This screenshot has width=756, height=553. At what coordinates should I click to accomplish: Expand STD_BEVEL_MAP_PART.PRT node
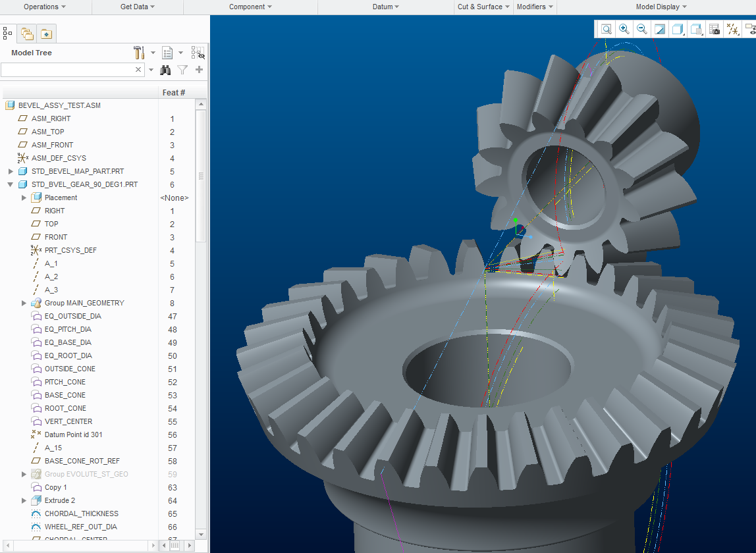tap(11, 171)
